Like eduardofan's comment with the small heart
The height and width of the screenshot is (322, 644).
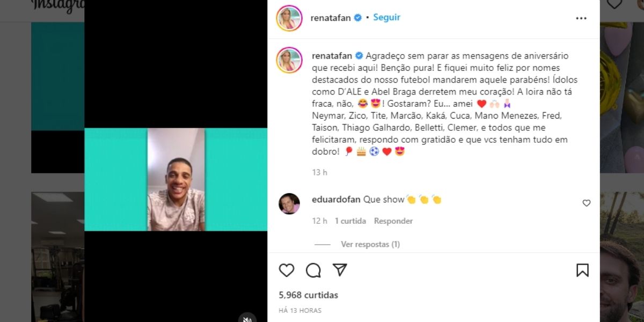[587, 203]
